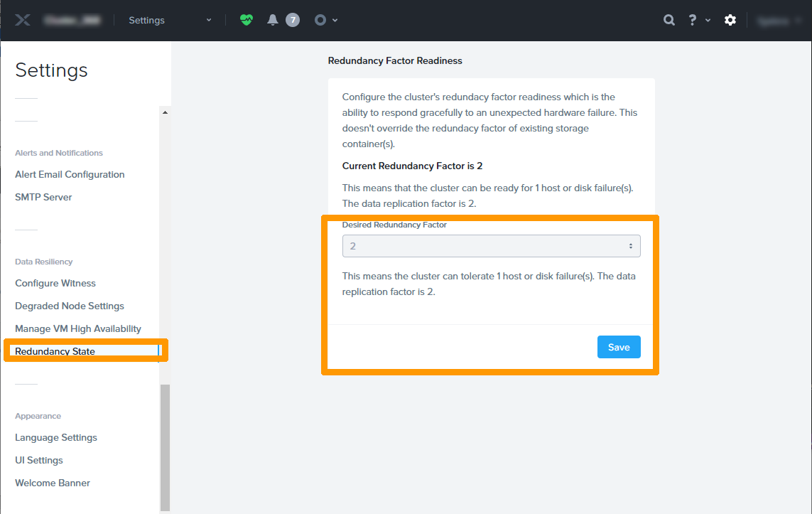Screen dimensions: 812x514
Task: Open the alerts bell icon
Action: [273, 20]
